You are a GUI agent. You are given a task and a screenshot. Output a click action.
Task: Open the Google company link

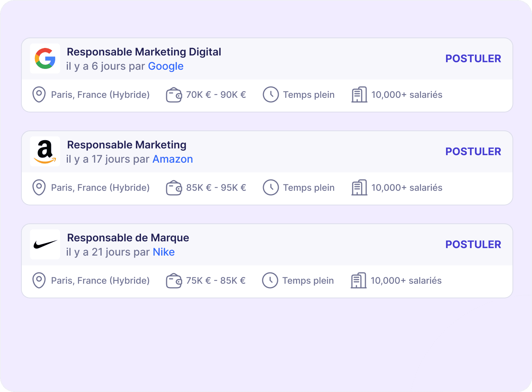coord(166,66)
